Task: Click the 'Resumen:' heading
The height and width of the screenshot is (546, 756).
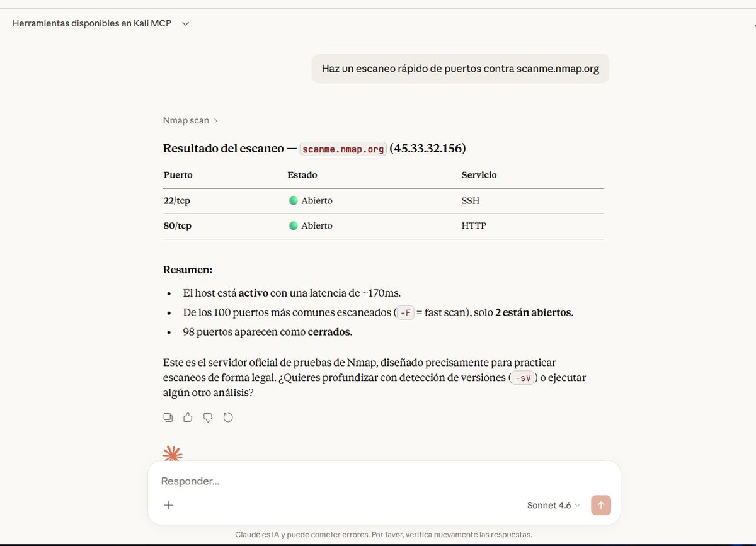Action: pos(188,270)
